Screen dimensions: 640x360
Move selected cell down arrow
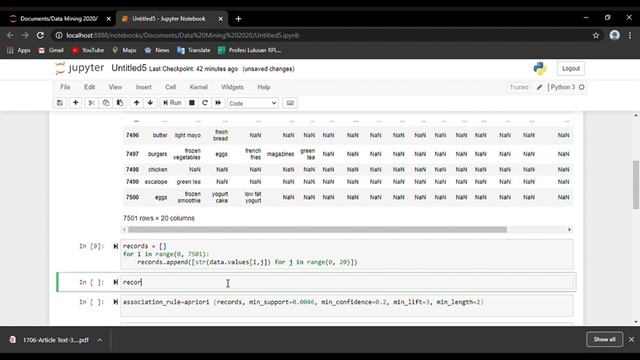pos(150,103)
